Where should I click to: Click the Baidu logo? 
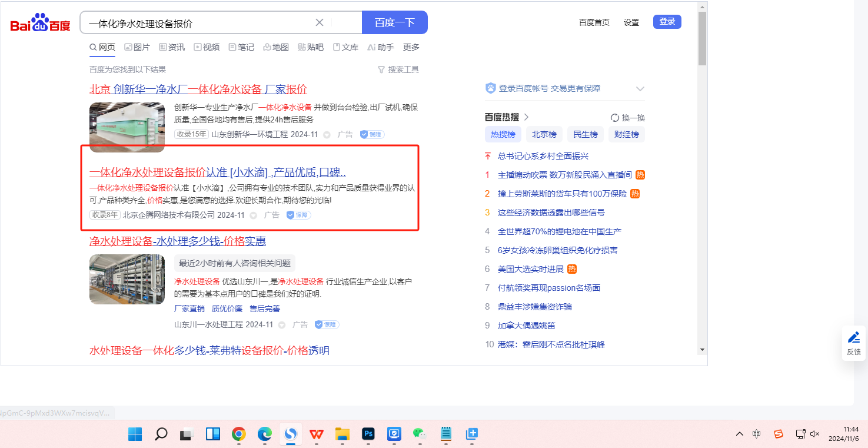[x=40, y=24]
